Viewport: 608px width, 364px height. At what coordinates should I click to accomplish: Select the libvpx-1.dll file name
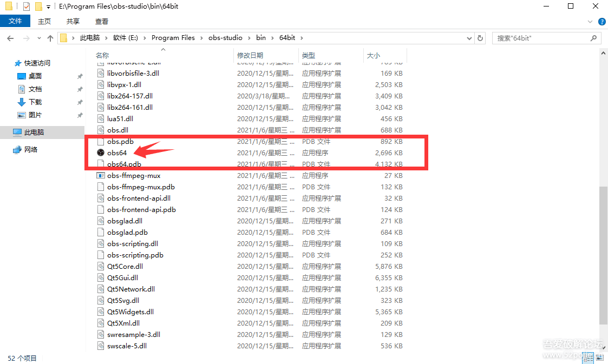(124, 84)
